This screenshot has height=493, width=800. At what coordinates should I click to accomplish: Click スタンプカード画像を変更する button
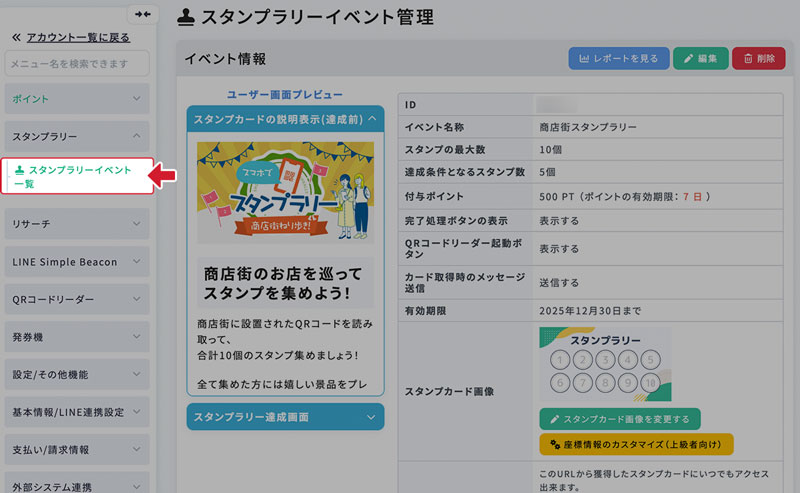point(620,419)
